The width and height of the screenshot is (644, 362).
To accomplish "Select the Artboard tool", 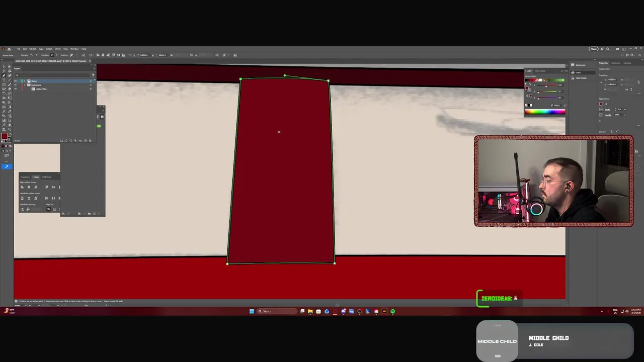I will pyautogui.click(x=10, y=120).
